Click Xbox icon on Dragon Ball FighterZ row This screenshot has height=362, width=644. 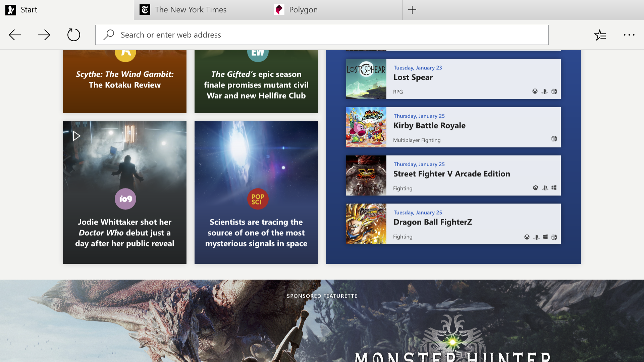tap(527, 237)
